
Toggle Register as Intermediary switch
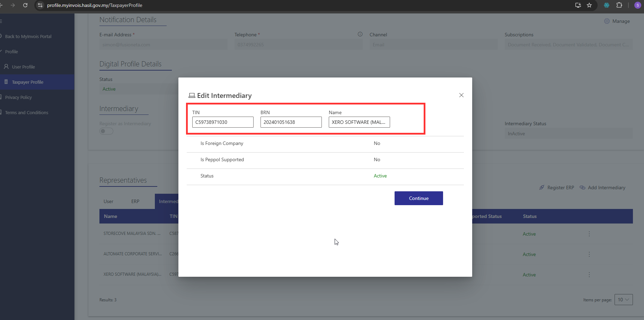[x=106, y=131]
